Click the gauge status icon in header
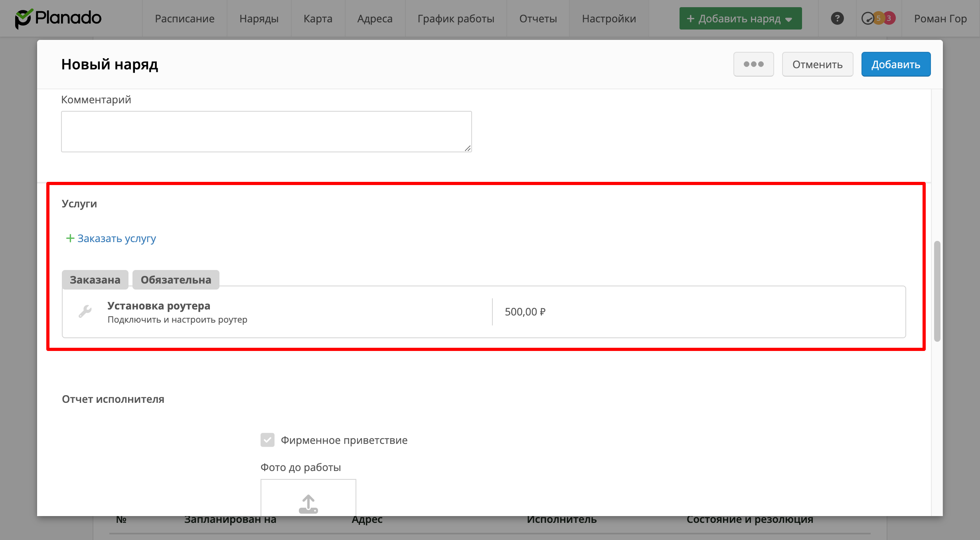This screenshot has width=980, height=540. 867,18
